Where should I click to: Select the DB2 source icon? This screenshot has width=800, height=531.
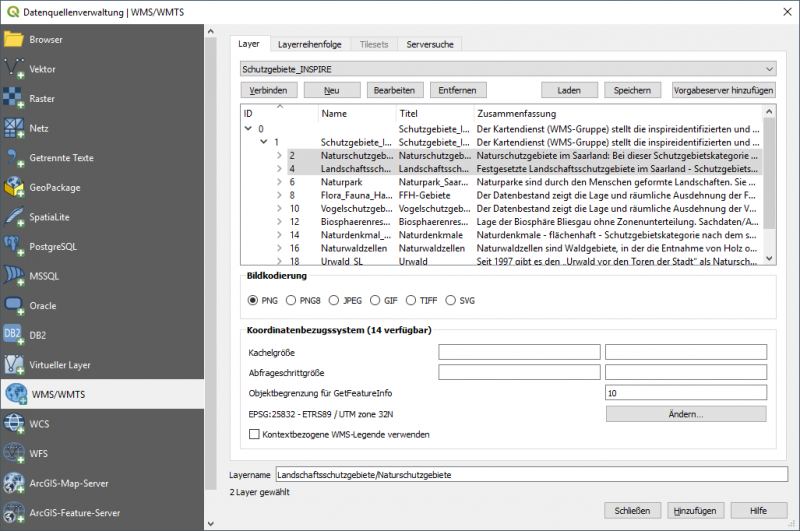point(14,335)
